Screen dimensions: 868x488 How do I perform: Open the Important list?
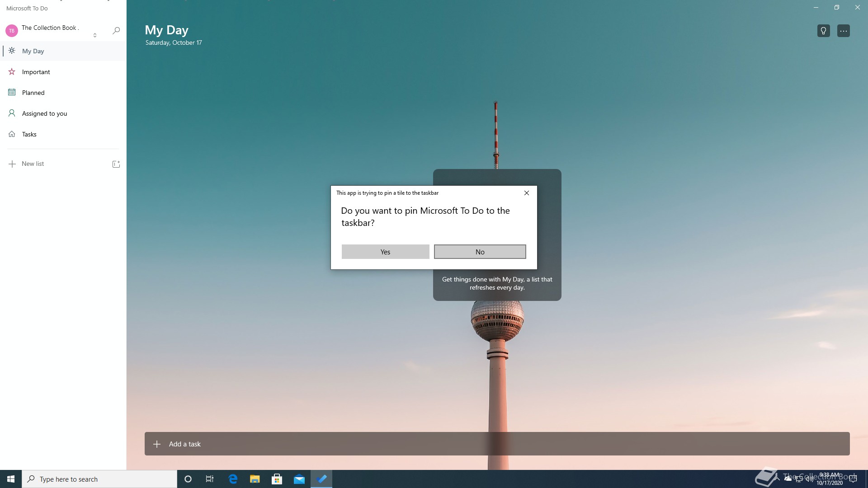[63, 72]
